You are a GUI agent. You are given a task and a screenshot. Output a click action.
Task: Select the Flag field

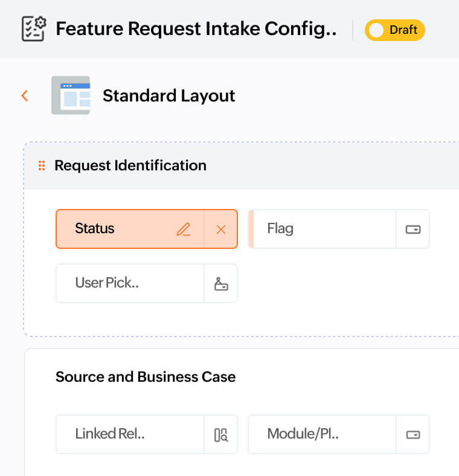coord(339,229)
